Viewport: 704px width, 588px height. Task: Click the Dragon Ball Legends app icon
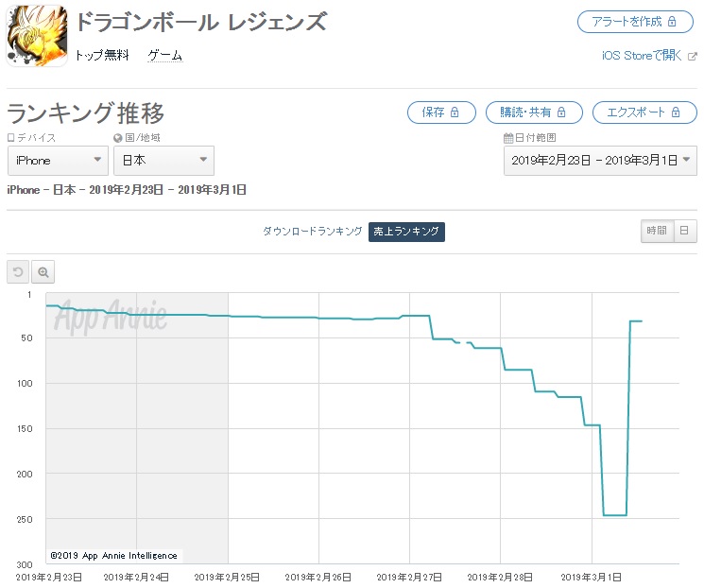[37, 36]
